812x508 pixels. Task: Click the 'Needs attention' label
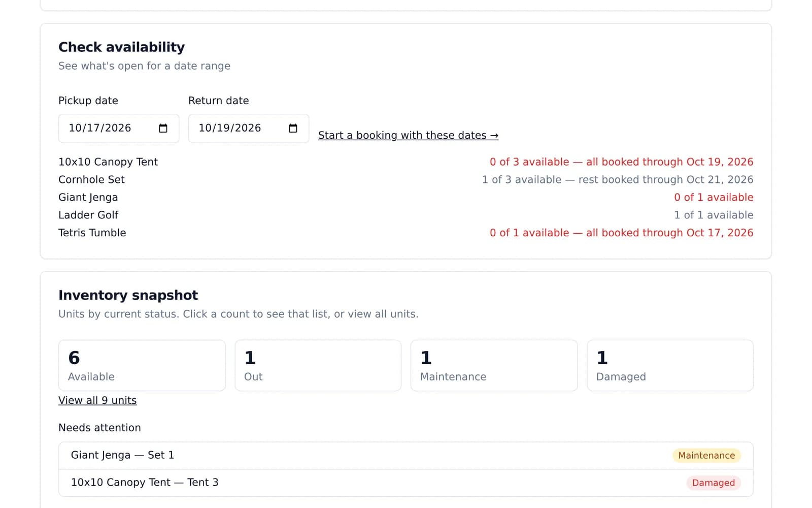pos(99,428)
